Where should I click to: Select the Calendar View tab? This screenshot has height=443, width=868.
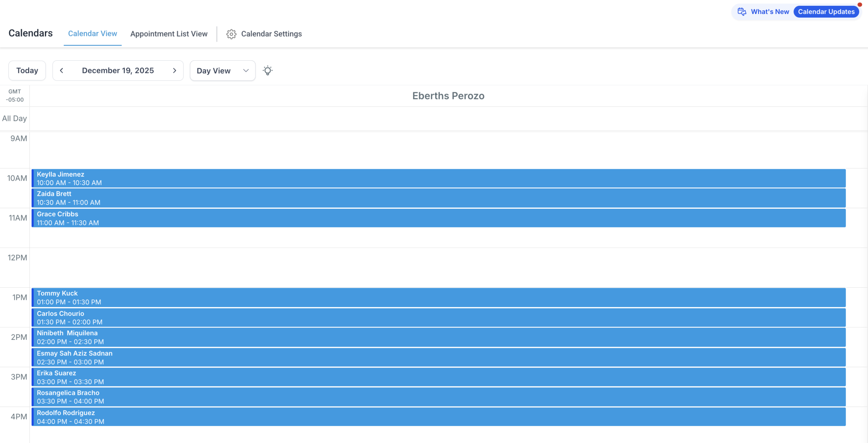92,34
